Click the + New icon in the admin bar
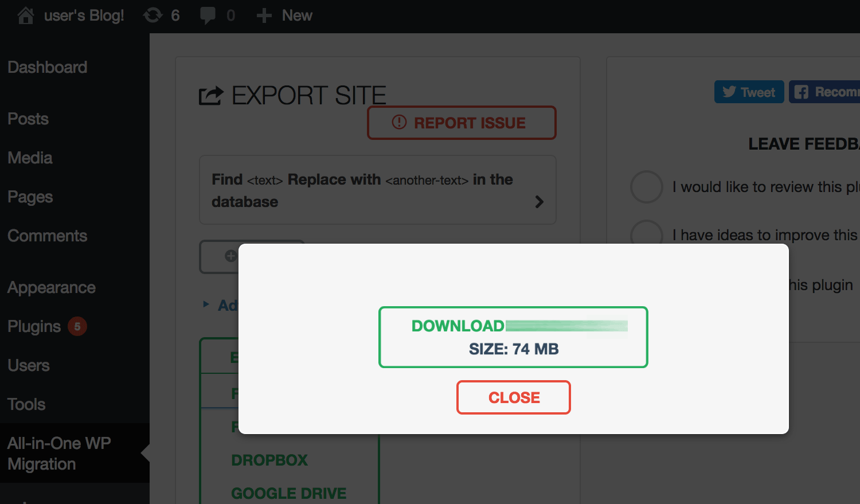Viewport: 860px width, 504px height. (264, 15)
